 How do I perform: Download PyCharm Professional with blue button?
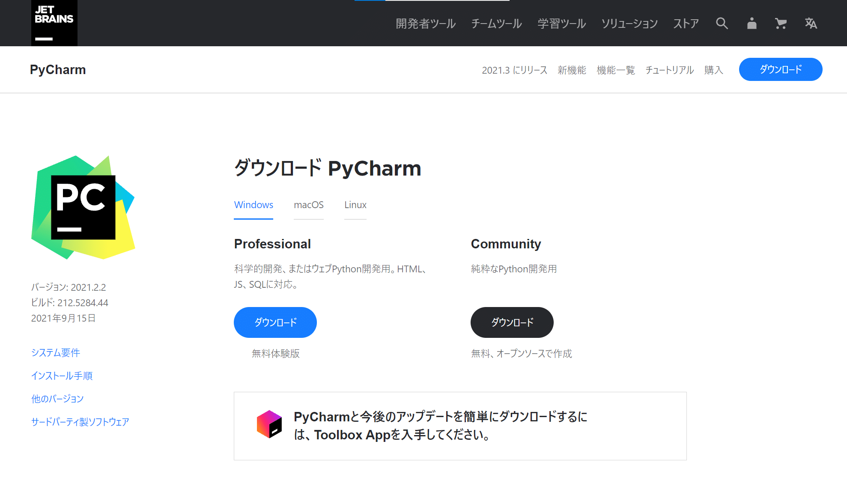point(275,322)
